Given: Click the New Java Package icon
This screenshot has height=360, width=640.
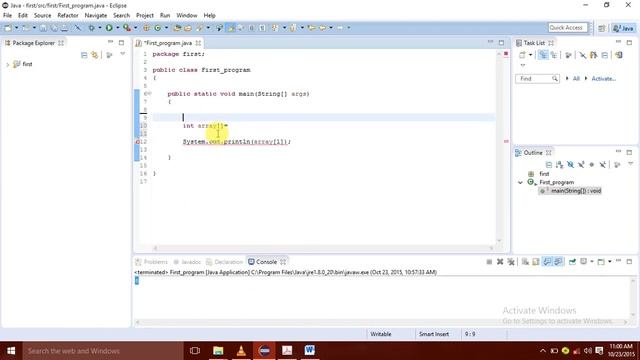Looking at the screenshot, I should (x=146, y=28).
